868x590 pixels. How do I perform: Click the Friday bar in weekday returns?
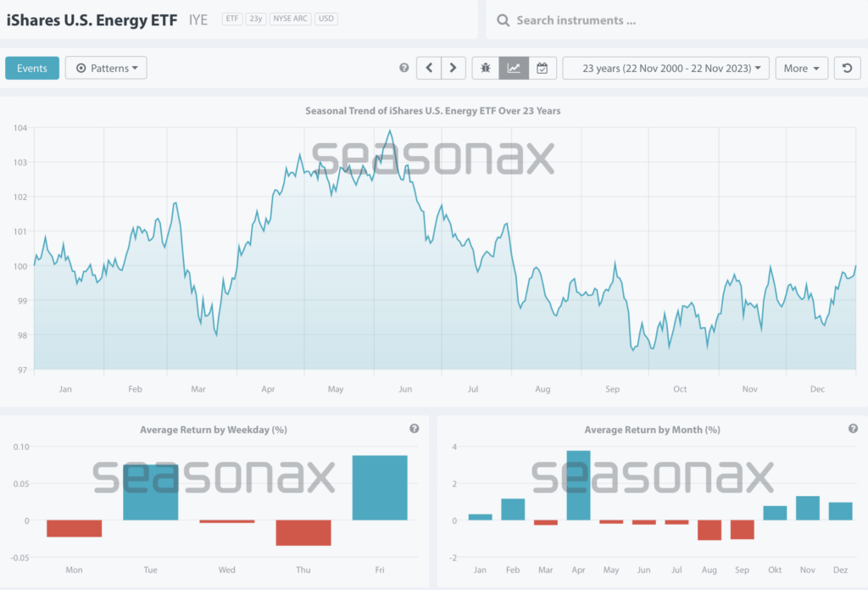(x=379, y=487)
